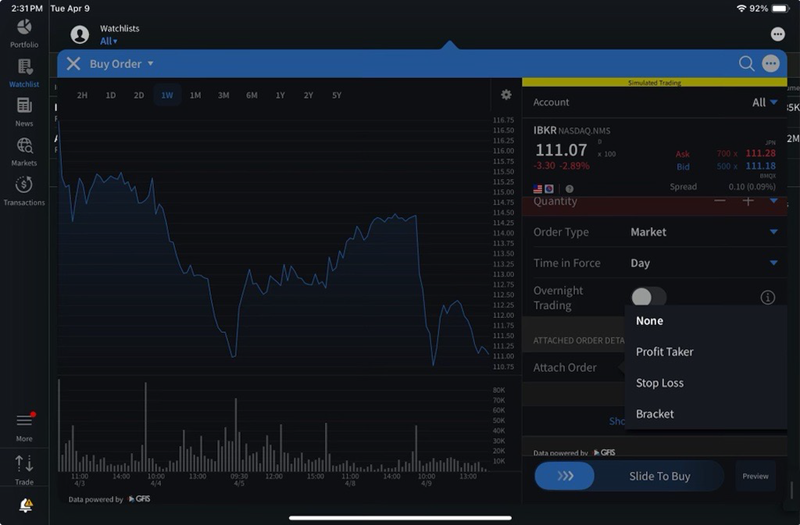Viewport: 800px width, 525px height.
Task: Show Overnight Trading info icon
Action: pos(767,297)
